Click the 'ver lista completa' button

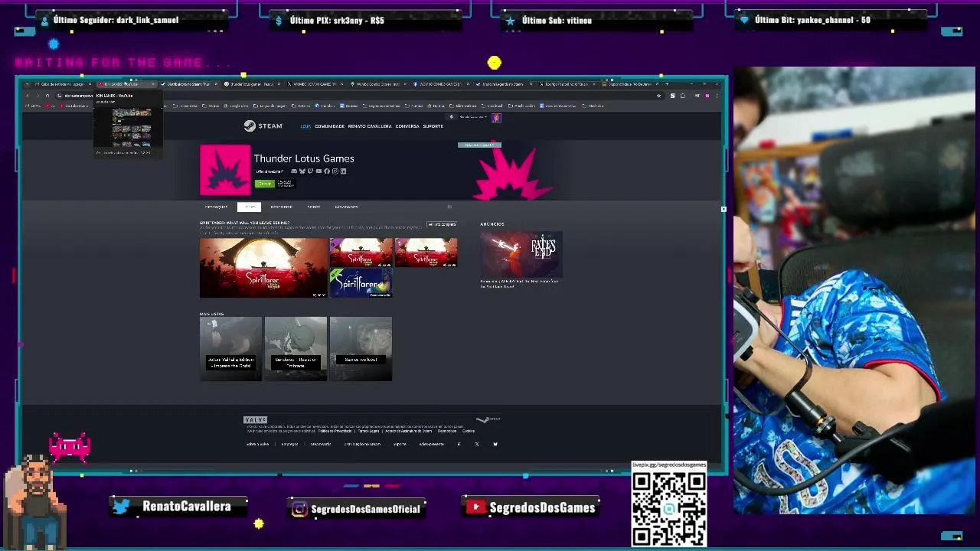point(442,224)
